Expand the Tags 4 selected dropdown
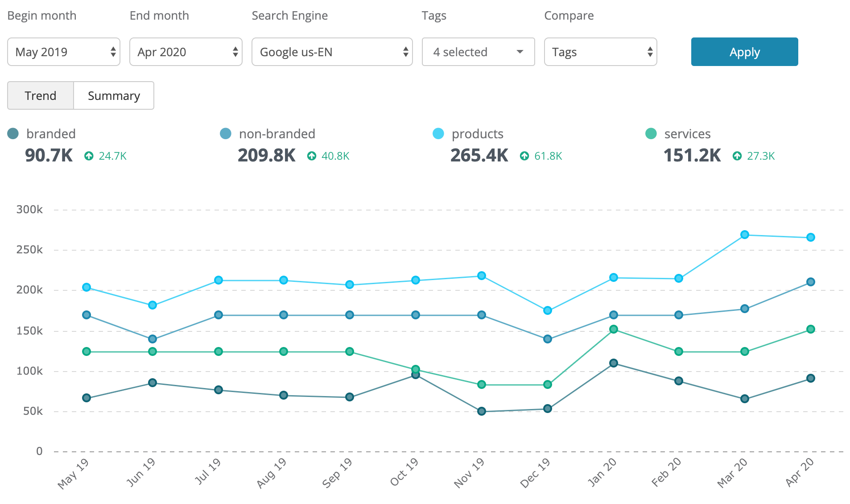The height and width of the screenshot is (504, 850). pyautogui.click(x=478, y=52)
